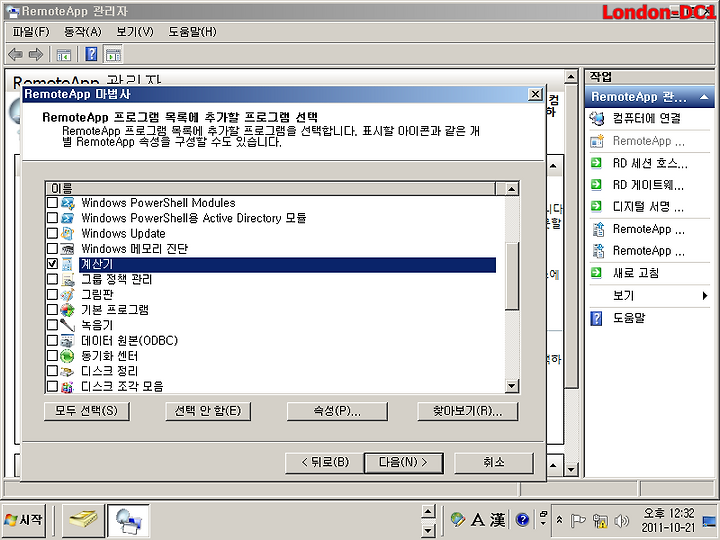
Task: Open 속성(P)... properties button
Action: (337, 411)
